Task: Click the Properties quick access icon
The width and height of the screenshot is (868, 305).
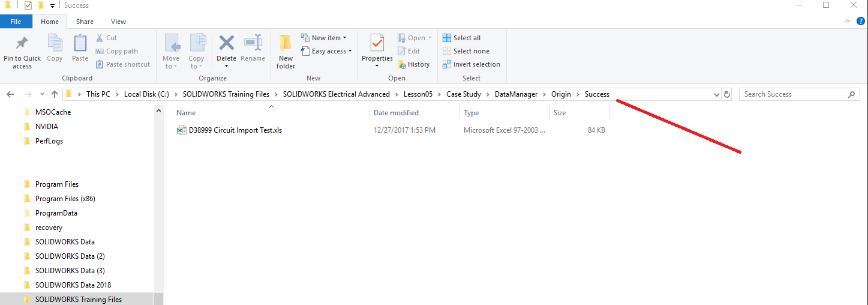Action: point(28,5)
